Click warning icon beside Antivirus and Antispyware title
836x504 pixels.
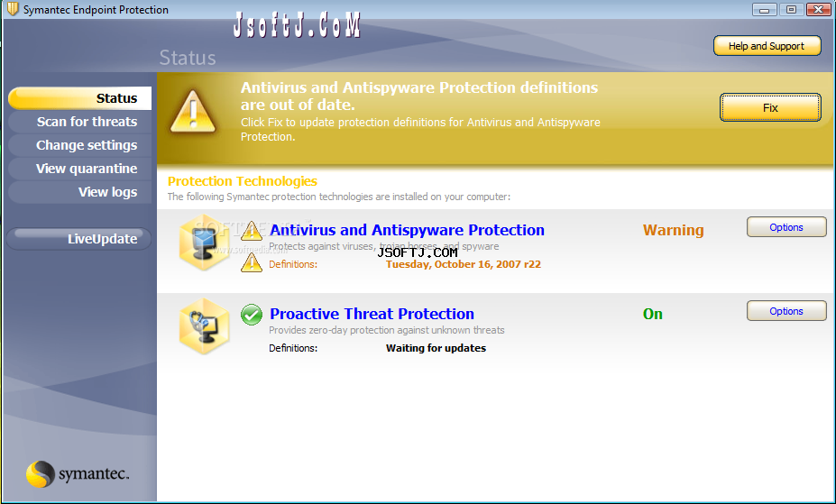click(251, 231)
